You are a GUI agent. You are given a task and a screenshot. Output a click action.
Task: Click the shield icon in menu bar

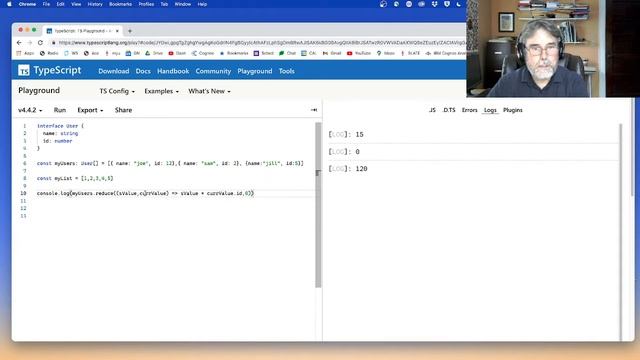pyautogui.click(x=447, y=4)
